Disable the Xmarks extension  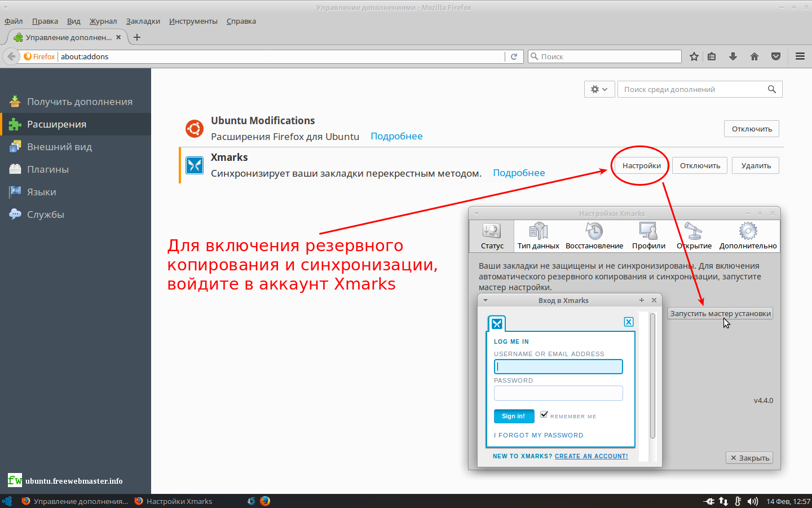(x=700, y=165)
